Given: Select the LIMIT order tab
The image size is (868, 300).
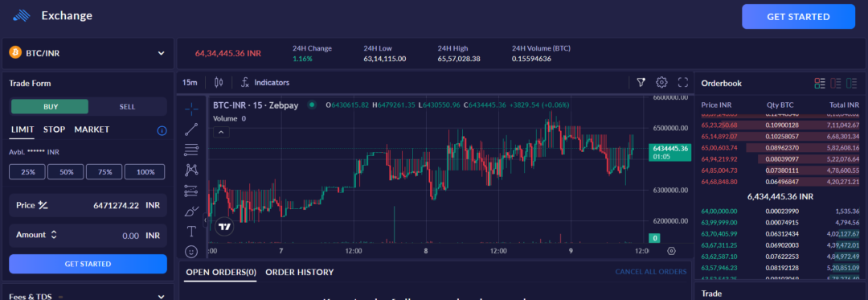Looking at the screenshot, I should pos(23,129).
